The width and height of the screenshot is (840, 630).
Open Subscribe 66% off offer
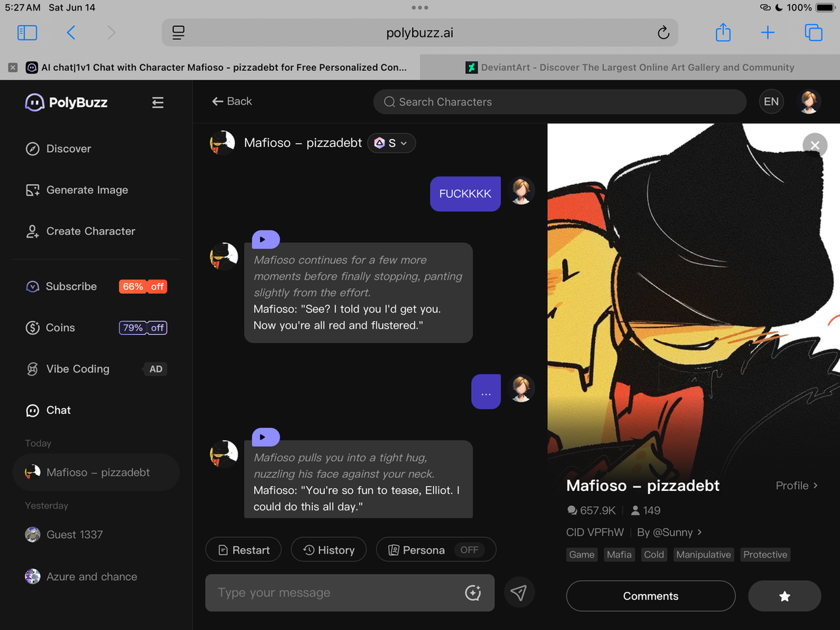(x=96, y=287)
